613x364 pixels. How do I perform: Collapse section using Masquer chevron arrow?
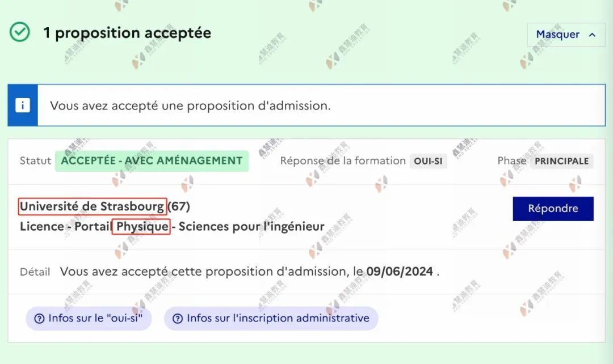(x=592, y=35)
